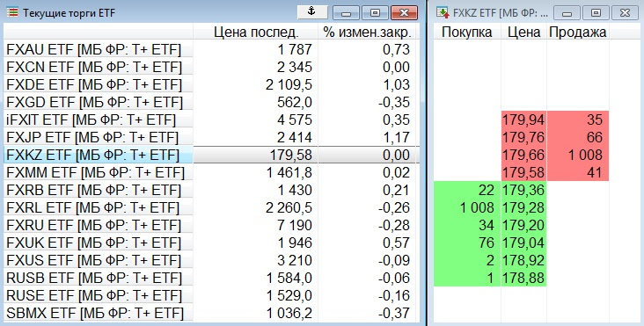Click ask price 179,76 in order book
Screen dimensions: 644x326
pyautogui.click(x=523, y=138)
